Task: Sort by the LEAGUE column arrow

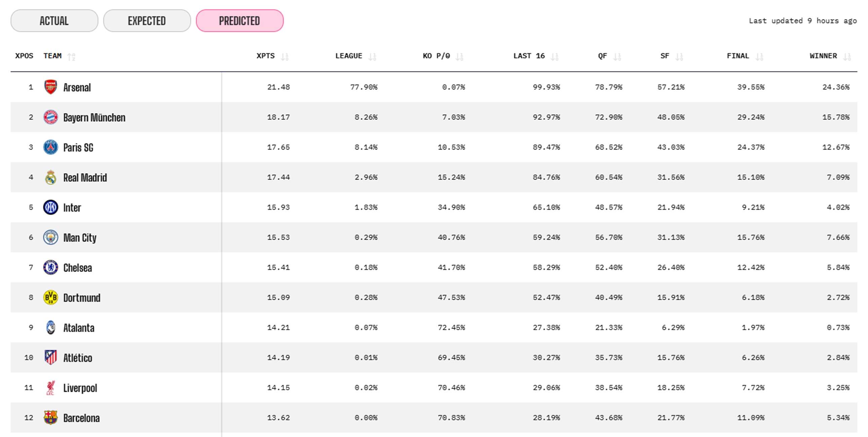Action: click(x=372, y=56)
